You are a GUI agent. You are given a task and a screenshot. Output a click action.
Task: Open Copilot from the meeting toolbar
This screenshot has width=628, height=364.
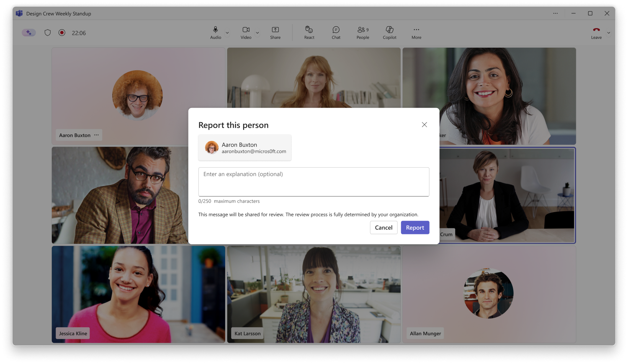click(390, 33)
